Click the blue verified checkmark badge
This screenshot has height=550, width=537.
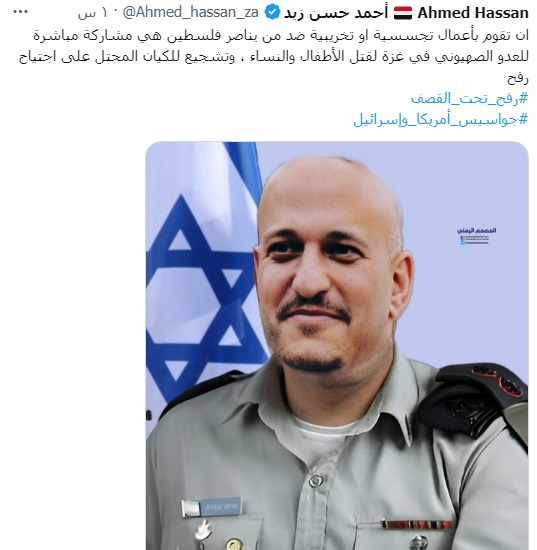point(272,13)
